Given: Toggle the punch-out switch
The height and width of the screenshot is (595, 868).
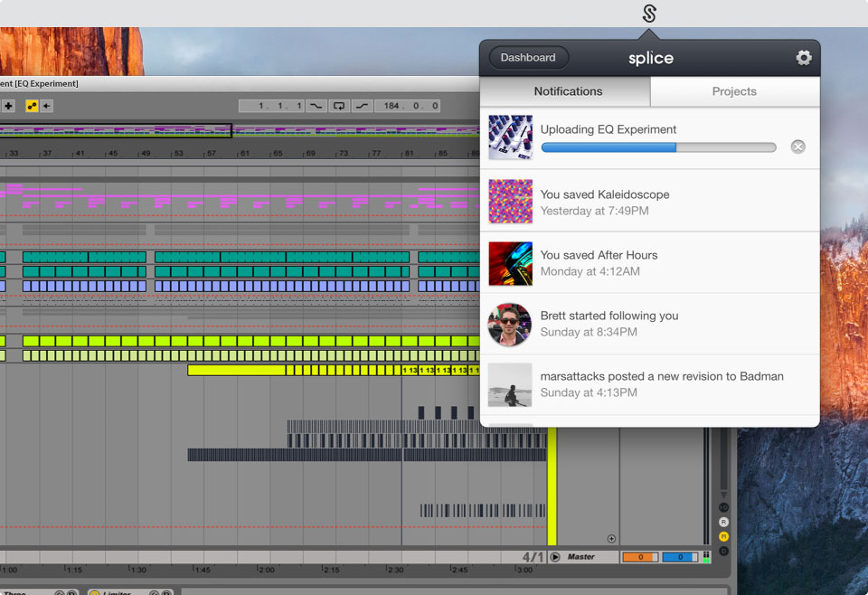Looking at the screenshot, I should (x=362, y=106).
